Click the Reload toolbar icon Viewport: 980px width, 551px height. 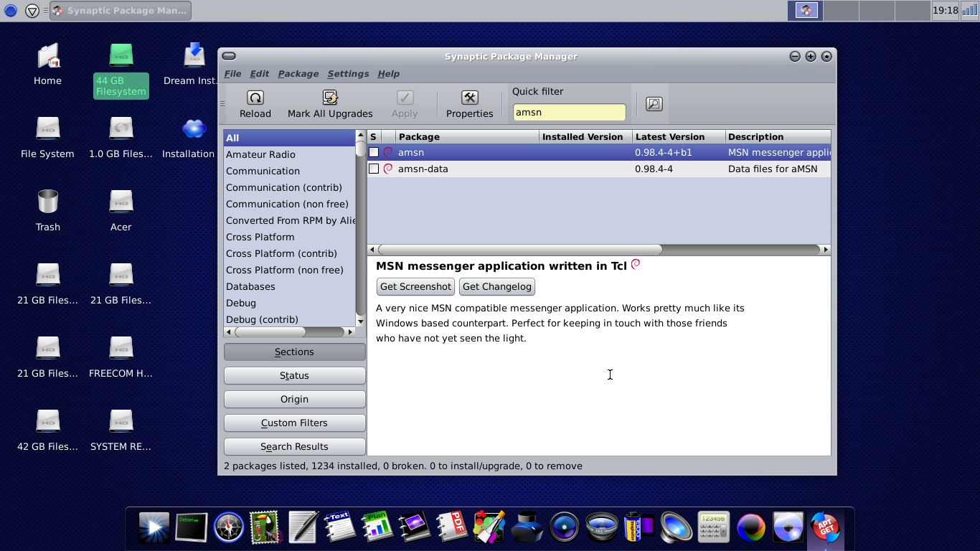click(255, 98)
